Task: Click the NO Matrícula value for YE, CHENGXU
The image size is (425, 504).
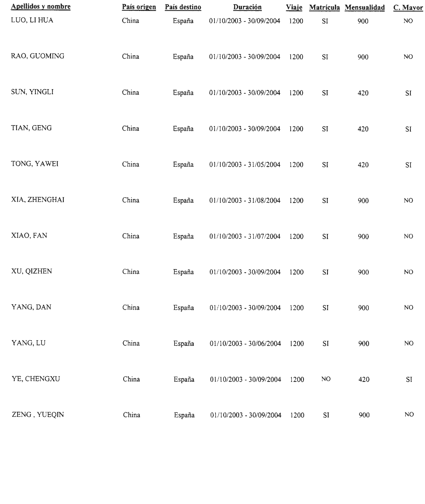Action: (326, 379)
